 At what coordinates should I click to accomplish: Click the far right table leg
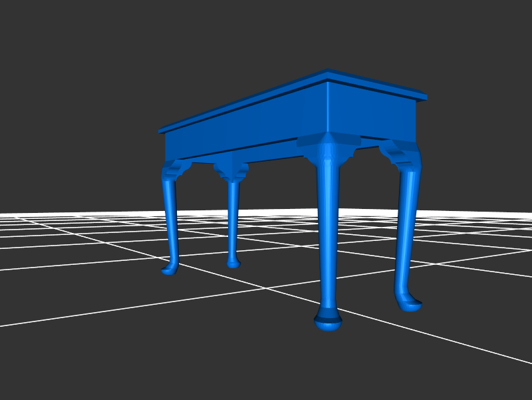coord(406,226)
